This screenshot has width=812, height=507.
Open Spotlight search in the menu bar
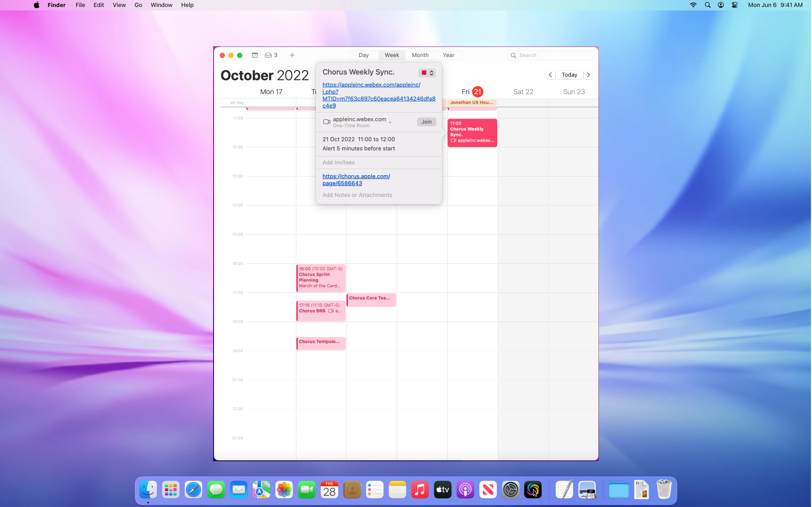click(x=707, y=5)
